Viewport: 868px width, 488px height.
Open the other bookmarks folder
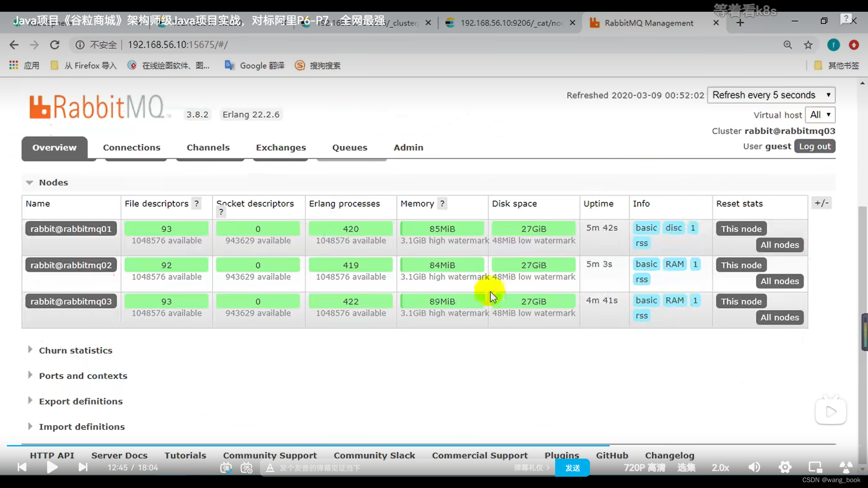(x=836, y=66)
